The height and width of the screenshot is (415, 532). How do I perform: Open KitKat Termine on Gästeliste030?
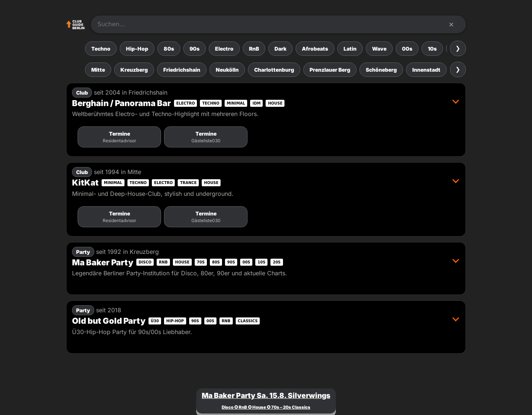[x=206, y=217]
